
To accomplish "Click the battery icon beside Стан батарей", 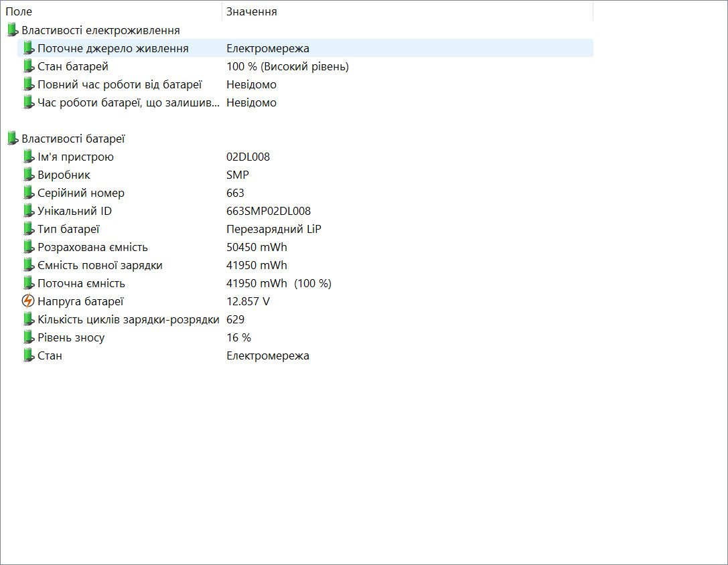I will [29, 66].
